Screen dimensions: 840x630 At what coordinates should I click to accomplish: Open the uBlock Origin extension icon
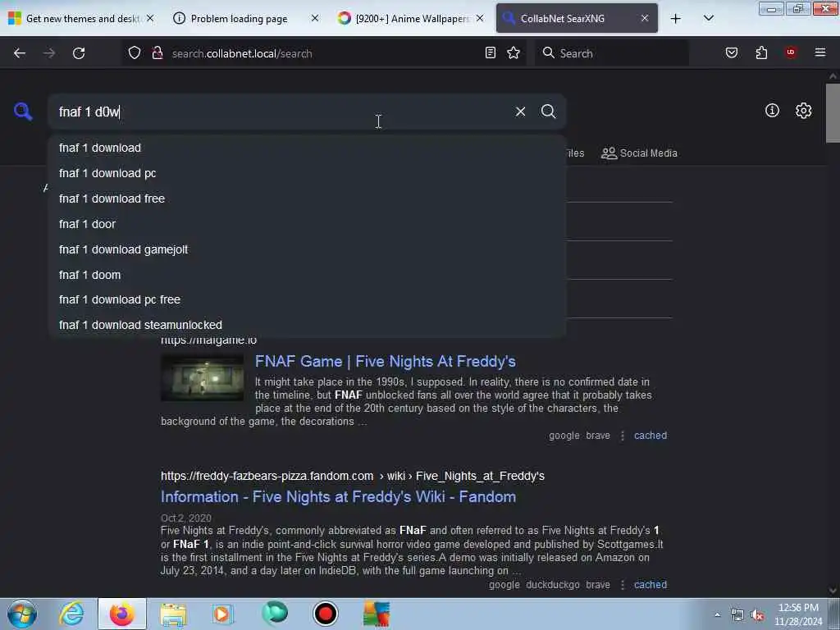coord(791,52)
